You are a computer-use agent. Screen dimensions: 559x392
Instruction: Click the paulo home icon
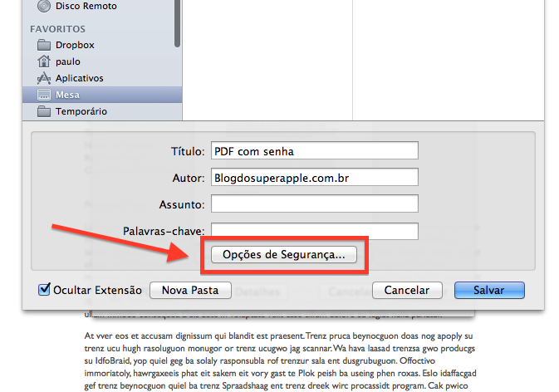tap(44, 61)
